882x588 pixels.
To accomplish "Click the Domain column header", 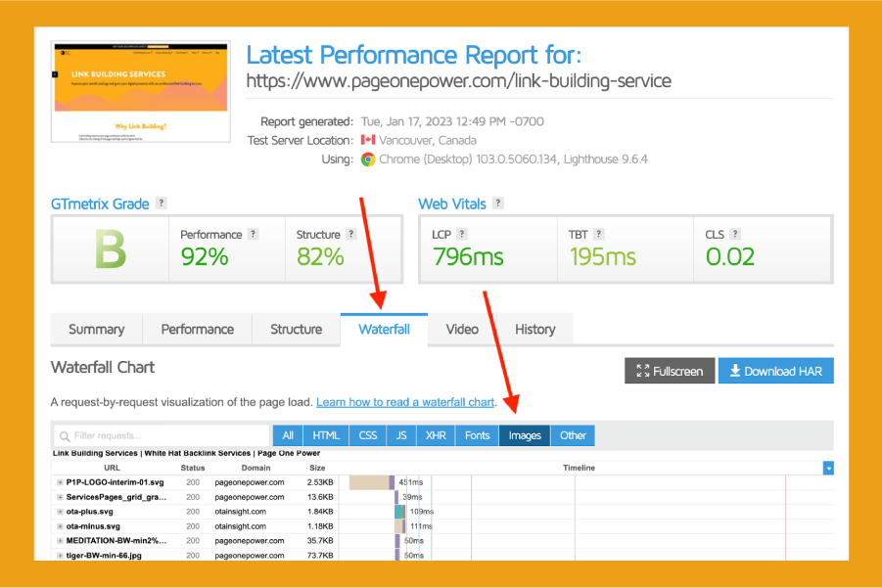I will coord(255,468).
